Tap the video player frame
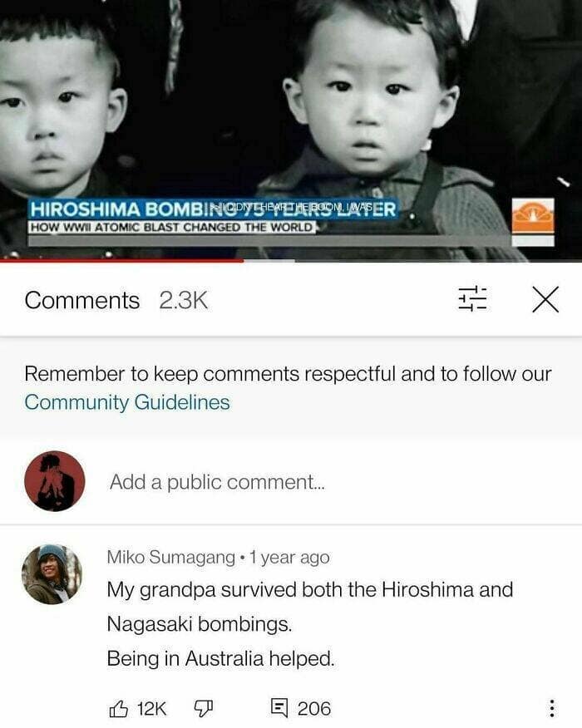 point(291,130)
